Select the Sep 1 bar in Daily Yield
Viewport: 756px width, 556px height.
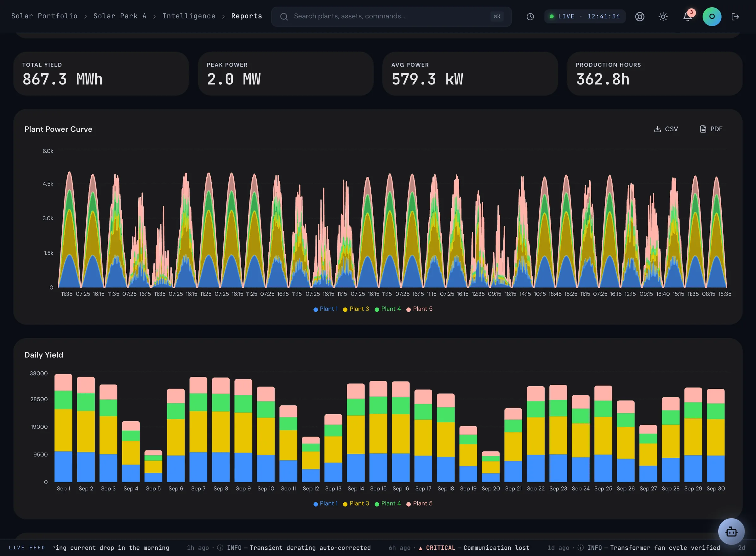click(x=63, y=428)
